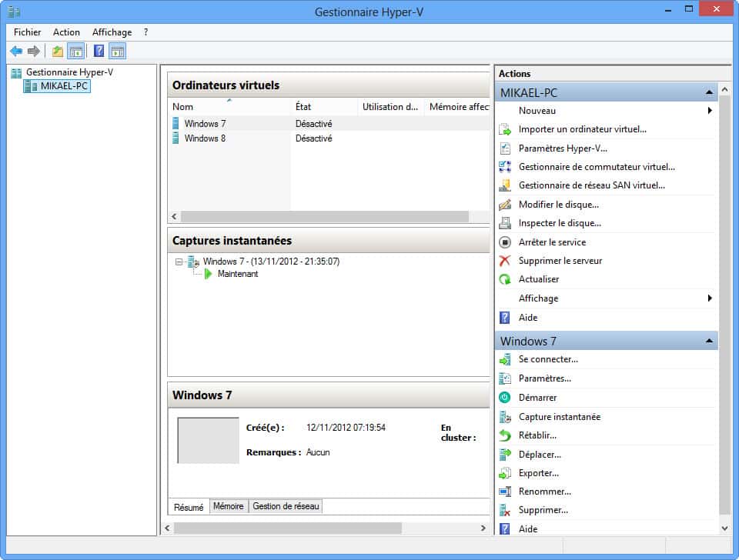Click the Windows 7 preview thumbnail
The image size is (739, 560).
pyautogui.click(x=208, y=440)
